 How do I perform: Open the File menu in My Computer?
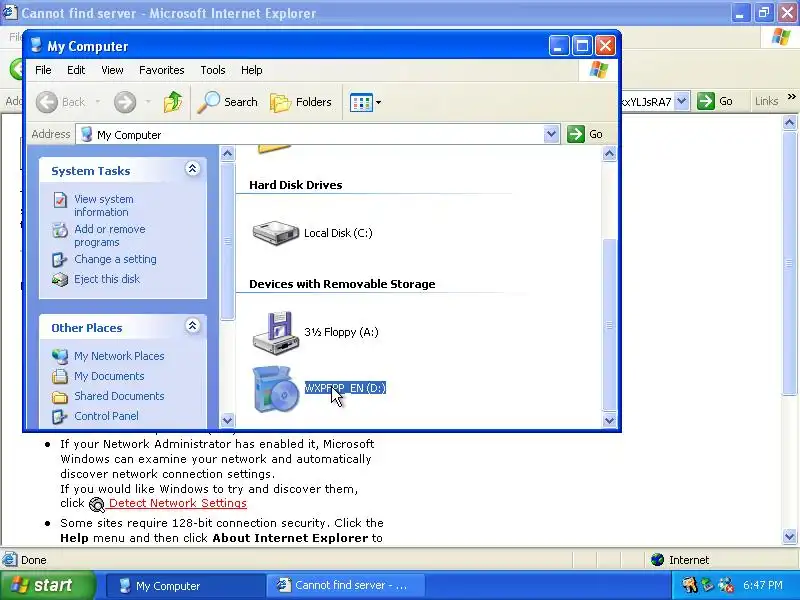(x=43, y=70)
